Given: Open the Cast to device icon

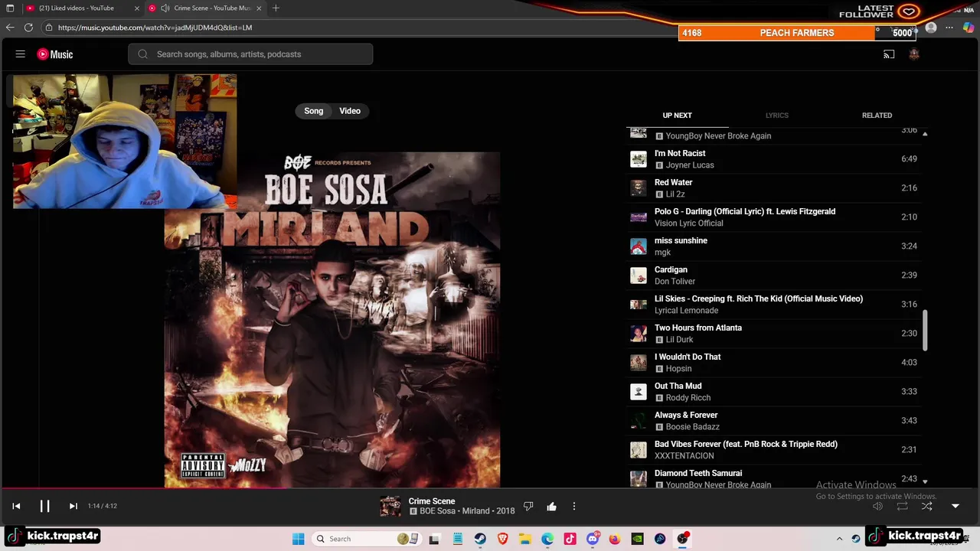Looking at the screenshot, I should [x=889, y=54].
